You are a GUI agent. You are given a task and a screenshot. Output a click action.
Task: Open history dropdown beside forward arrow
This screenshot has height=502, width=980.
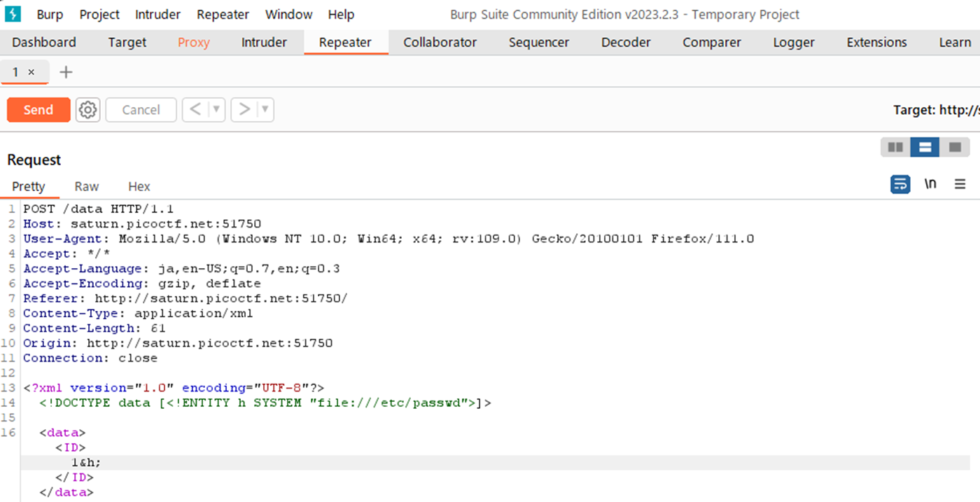265,110
